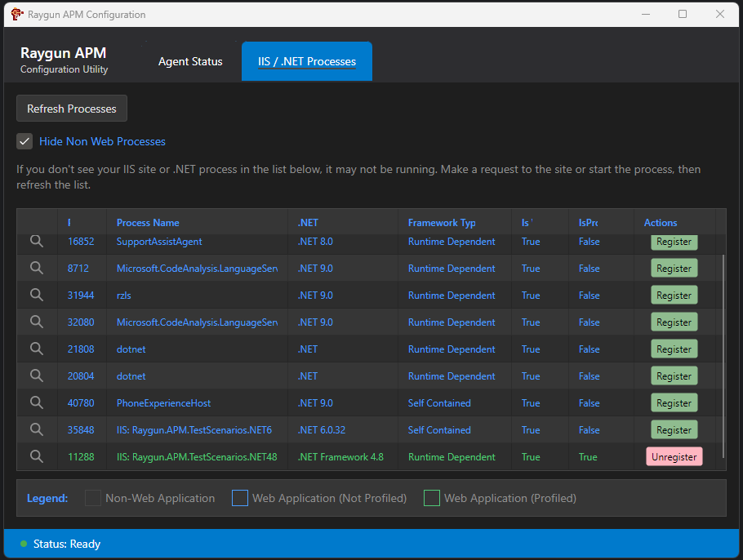Close the Raygun APM Configuration window
The image size is (743, 560).
(720, 14)
